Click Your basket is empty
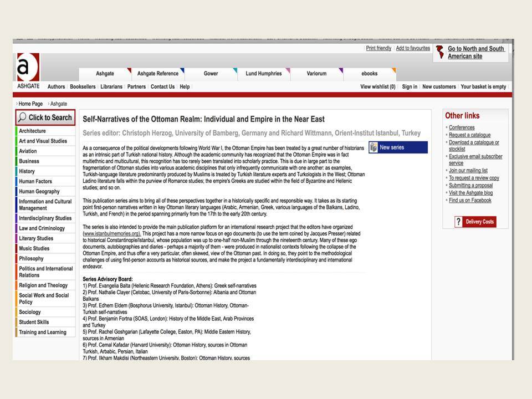 [483, 87]
